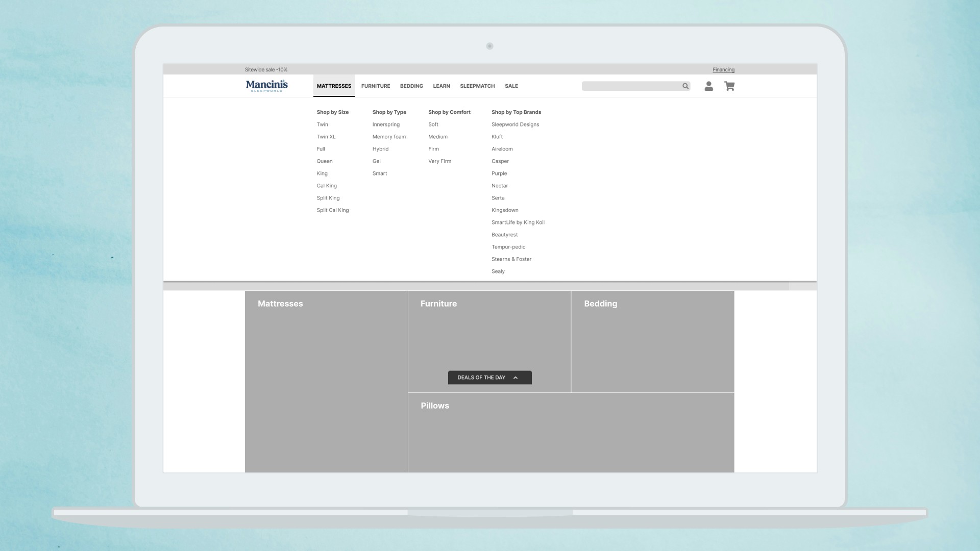The image size is (980, 551).
Task: Open the Mattresses menu tab
Action: tap(334, 86)
